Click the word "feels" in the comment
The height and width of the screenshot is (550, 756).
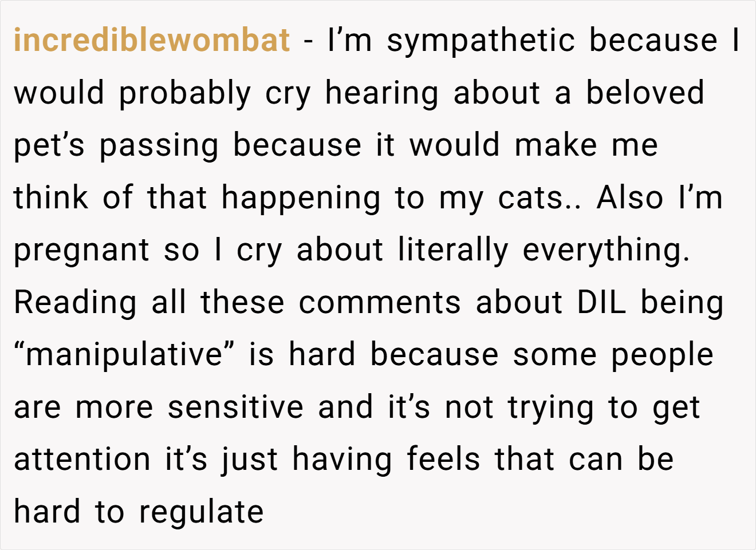[x=443, y=459]
